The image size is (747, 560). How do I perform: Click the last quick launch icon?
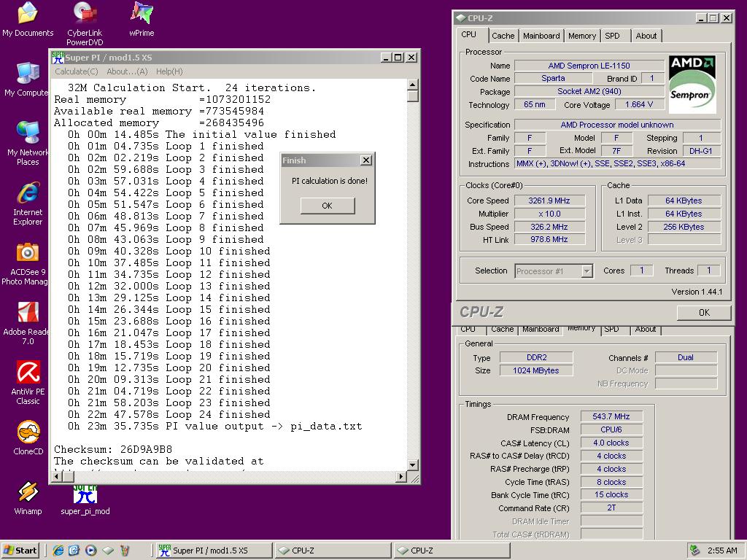click(125, 551)
